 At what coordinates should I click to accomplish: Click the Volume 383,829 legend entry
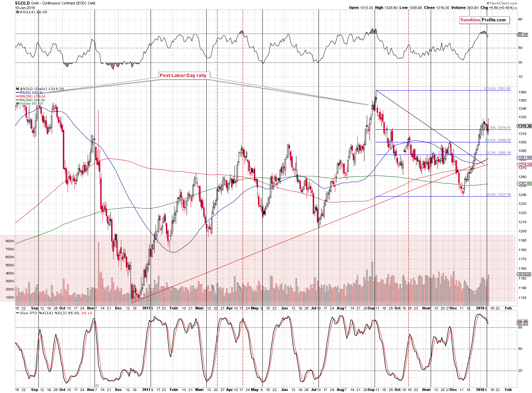tap(29, 104)
